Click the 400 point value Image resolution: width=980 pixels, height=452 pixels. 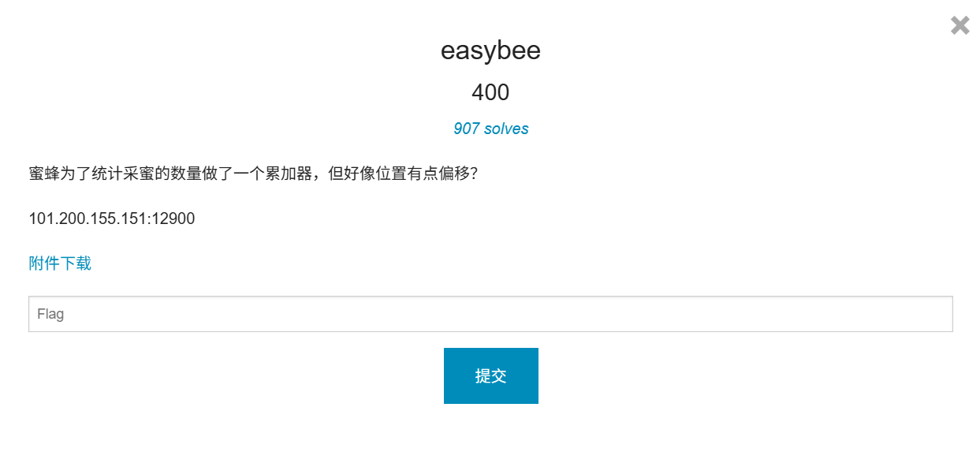coord(490,92)
